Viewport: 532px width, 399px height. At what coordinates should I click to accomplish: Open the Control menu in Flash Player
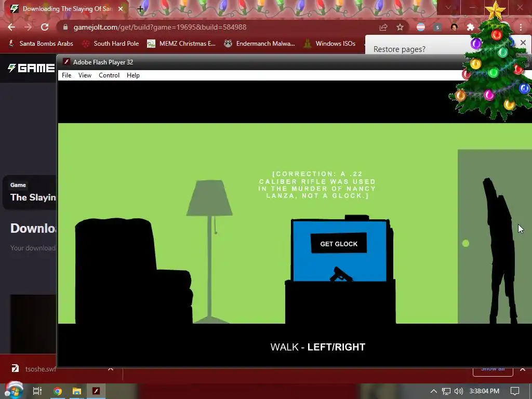pyautogui.click(x=109, y=75)
